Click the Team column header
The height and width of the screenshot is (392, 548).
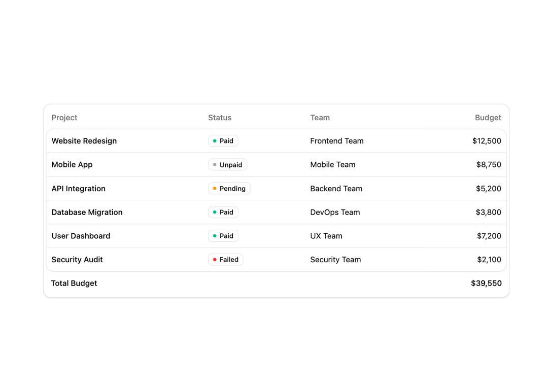[x=320, y=118]
